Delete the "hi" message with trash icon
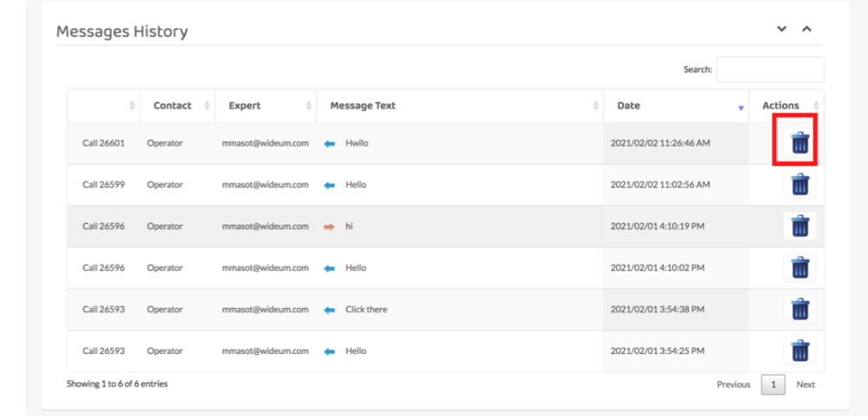868x420 pixels. (x=799, y=226)
